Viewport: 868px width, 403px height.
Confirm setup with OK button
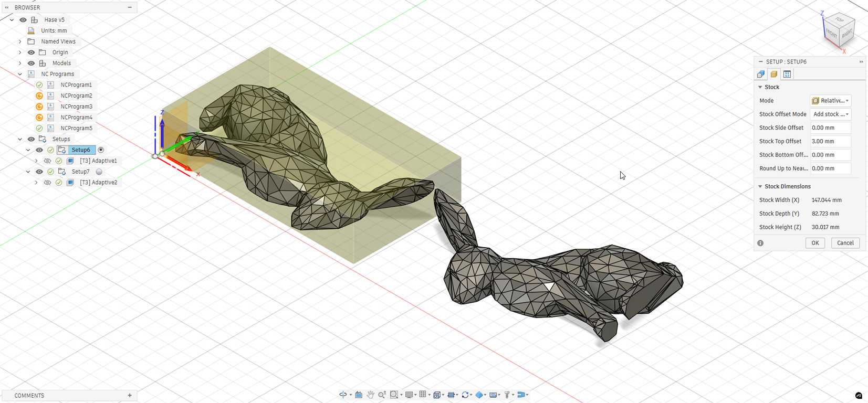click(x=815, y=243)
